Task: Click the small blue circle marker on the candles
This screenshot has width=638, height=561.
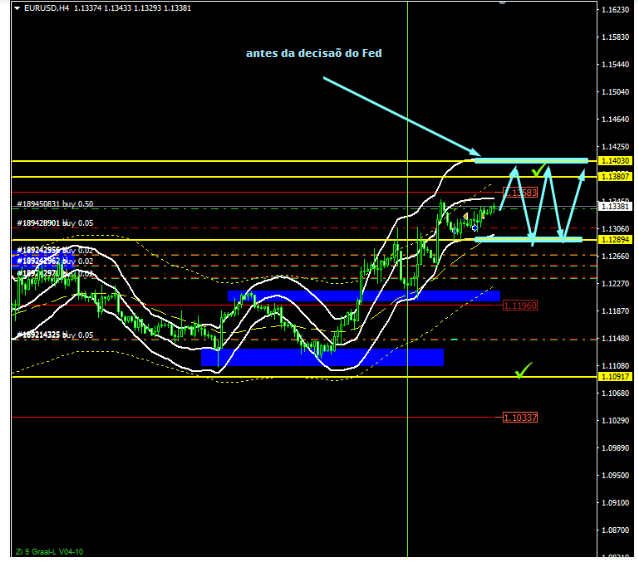Action: point(475,228)
